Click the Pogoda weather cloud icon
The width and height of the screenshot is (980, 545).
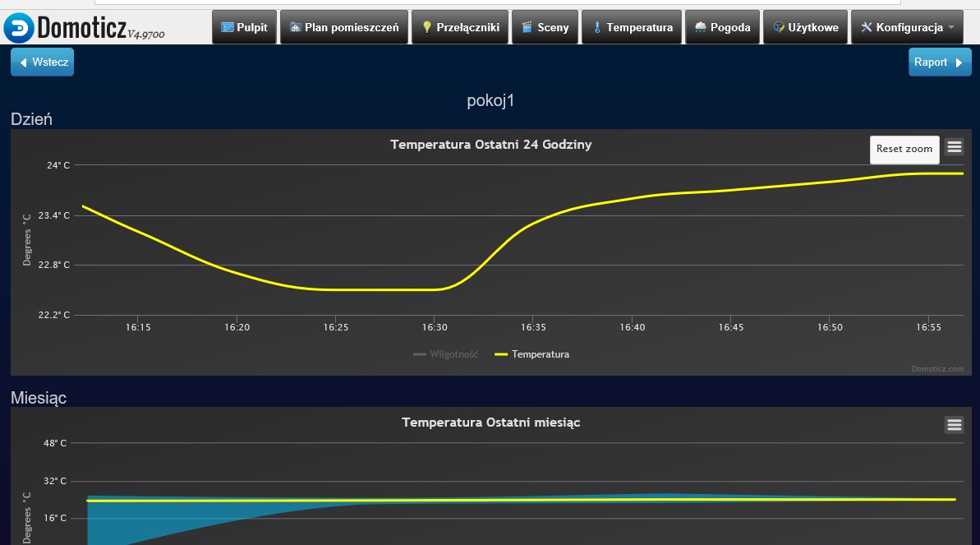(x=700, y=27)
